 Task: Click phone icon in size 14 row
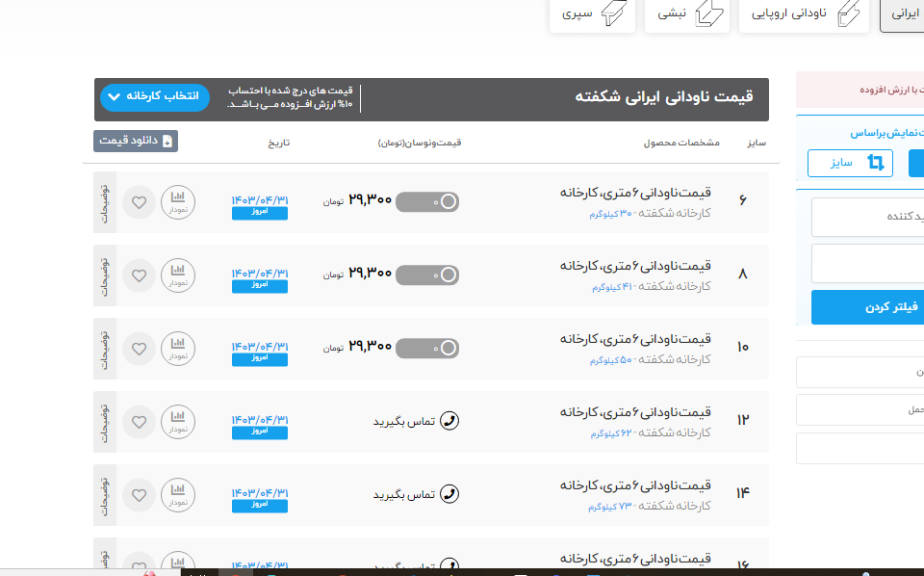(x=449, y=494)
